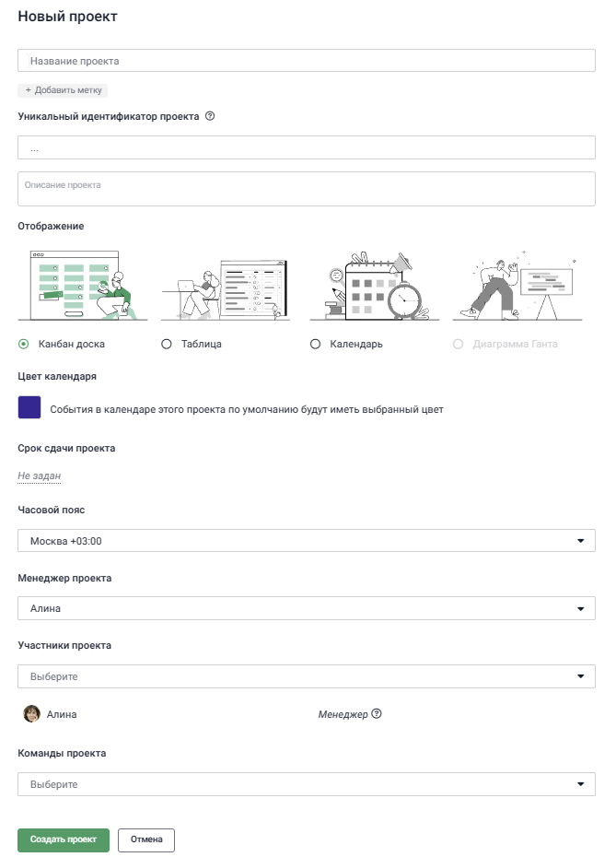Click help icon beside Менеджер role
The width and height of the screenshot is (616, 857).
click(x=377, y=713)
